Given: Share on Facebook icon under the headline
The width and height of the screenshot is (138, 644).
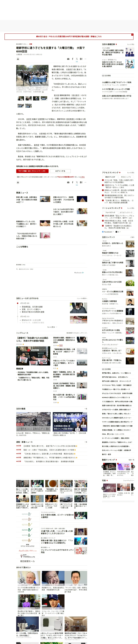Looking at the screenshot, I should coord(73,59).
